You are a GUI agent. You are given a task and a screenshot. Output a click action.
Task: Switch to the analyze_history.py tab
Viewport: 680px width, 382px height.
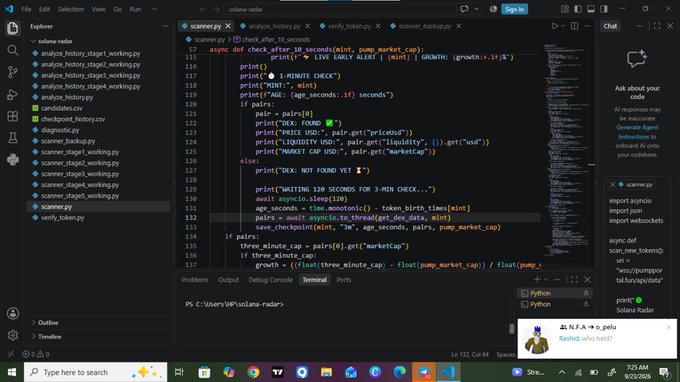click(x=275, y=26)
